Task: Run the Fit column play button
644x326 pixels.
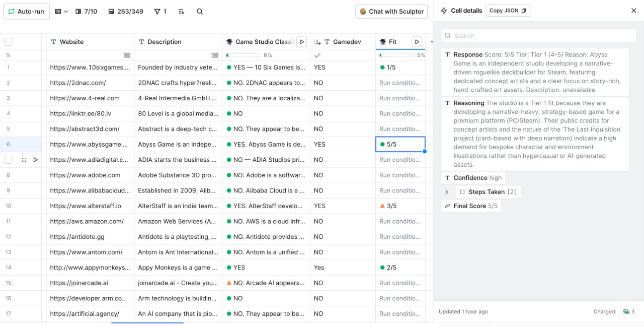Action: 416,42
